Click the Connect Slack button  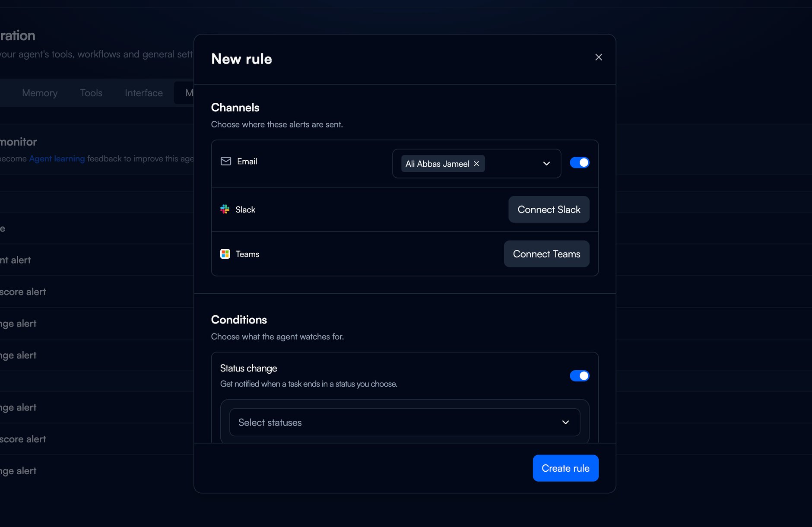pos(549,210)
